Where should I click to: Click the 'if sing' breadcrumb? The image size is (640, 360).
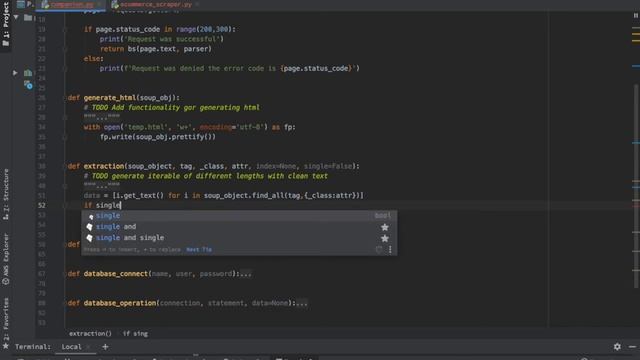pyautogui.click(x=136, y=333)
